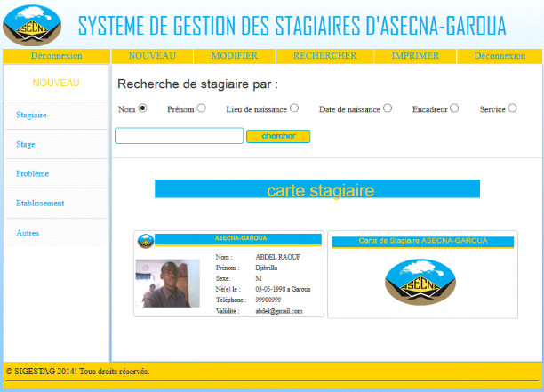This screenshot has width=544, height=392.
Task: Select the Lieu de naissance radio button
Action: [293, 108]
